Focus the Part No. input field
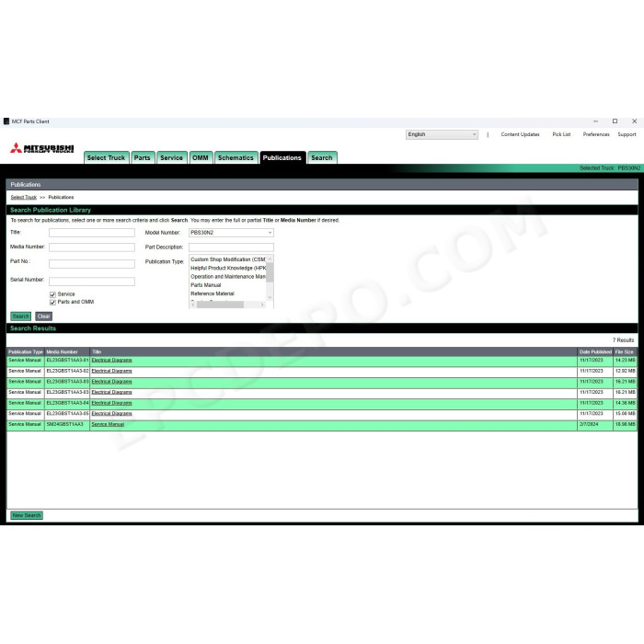 [x=92, y=264]
